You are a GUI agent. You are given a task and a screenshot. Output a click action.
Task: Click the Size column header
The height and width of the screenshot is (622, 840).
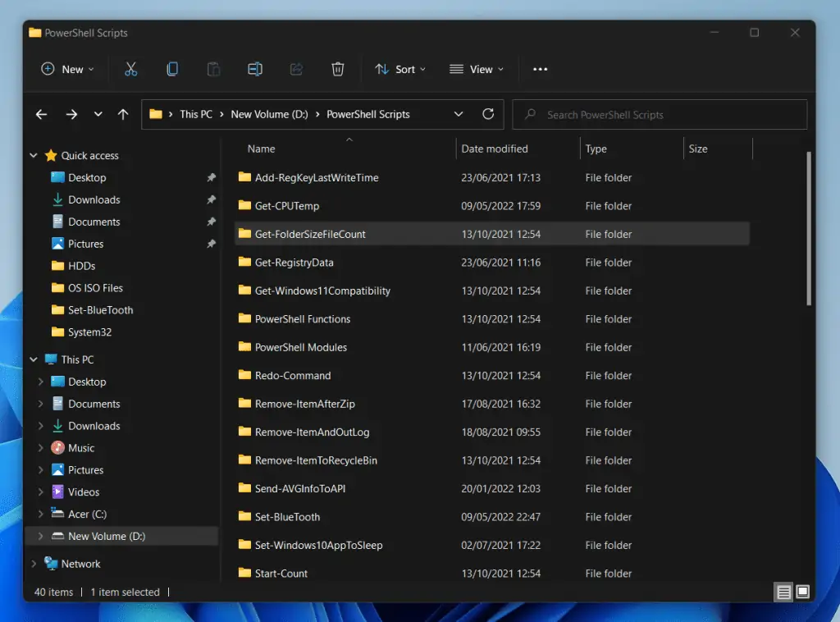[x=718, y=149]
